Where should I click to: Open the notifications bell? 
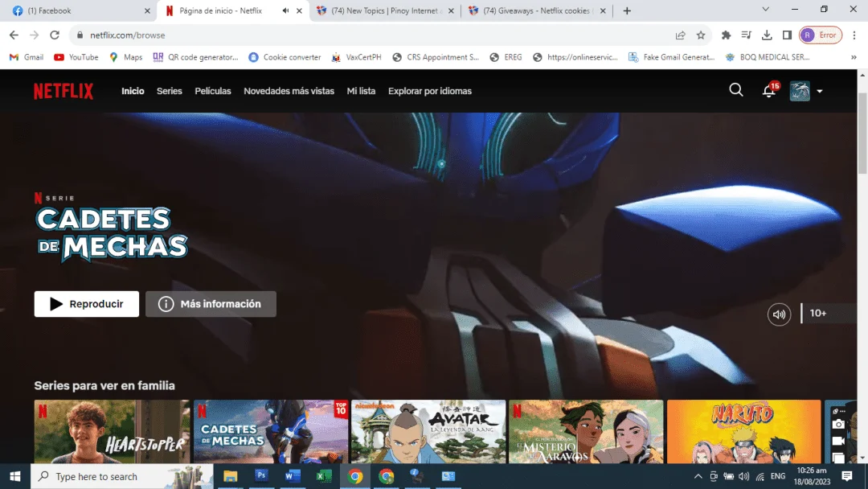coord(769,90)
